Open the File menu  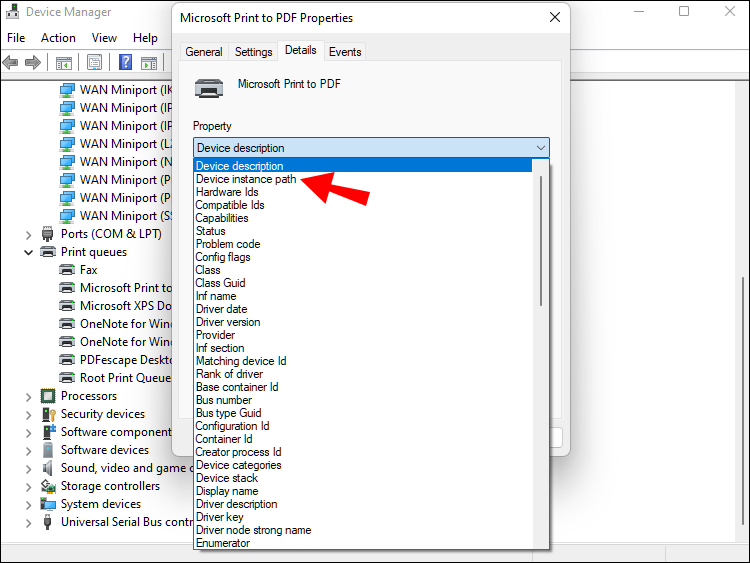pos(16,38)
